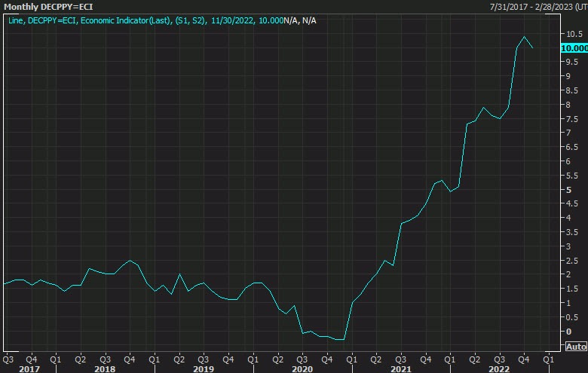Click the line's lowest point near end of 2020
The width and height of the screenshot is (588, 373).
(x=339, y=340)
